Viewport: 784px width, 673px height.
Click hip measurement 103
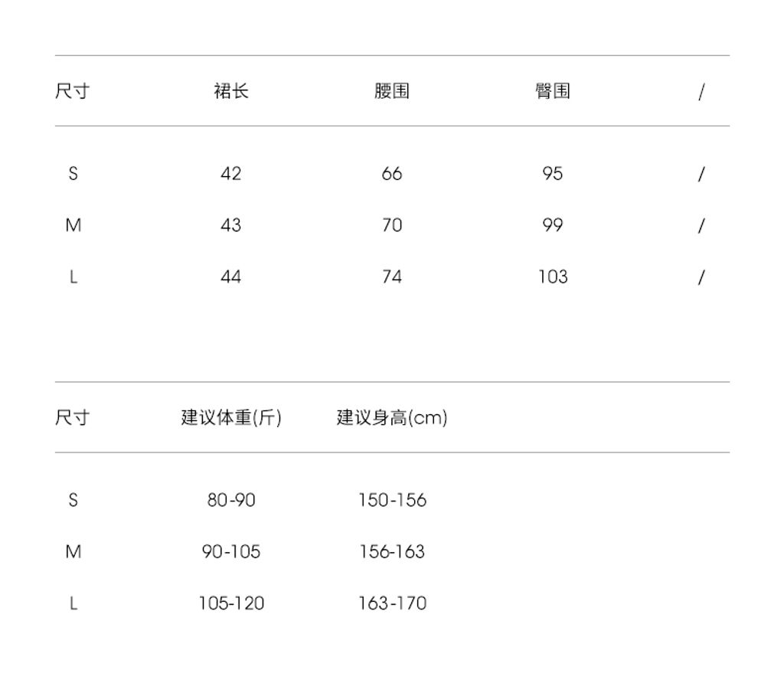tap(552, 276)
